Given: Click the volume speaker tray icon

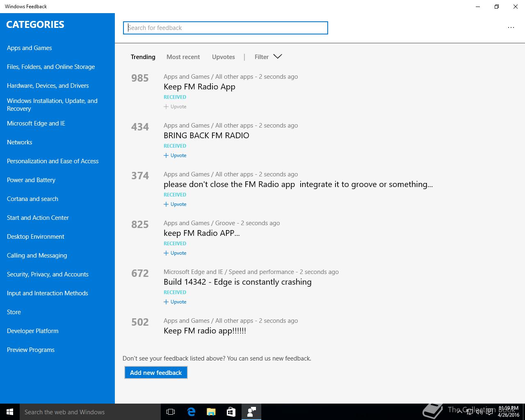Looking at the screenshot, I should (x=479, y=412).
